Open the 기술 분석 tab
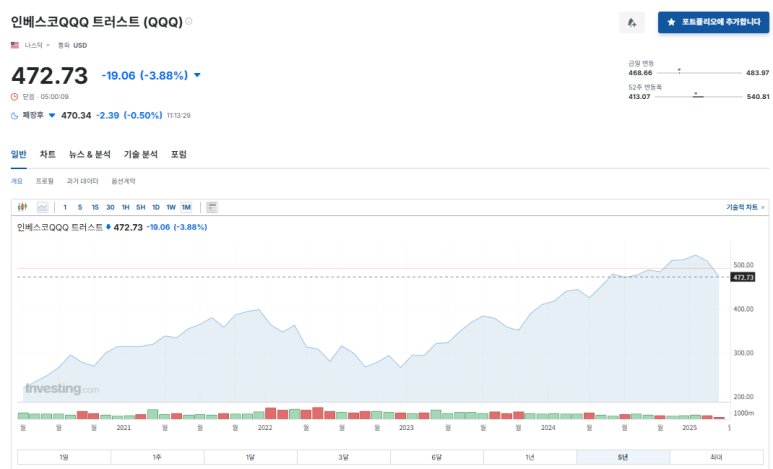Viewport: 773px width, 469px height. pos(141,154)
